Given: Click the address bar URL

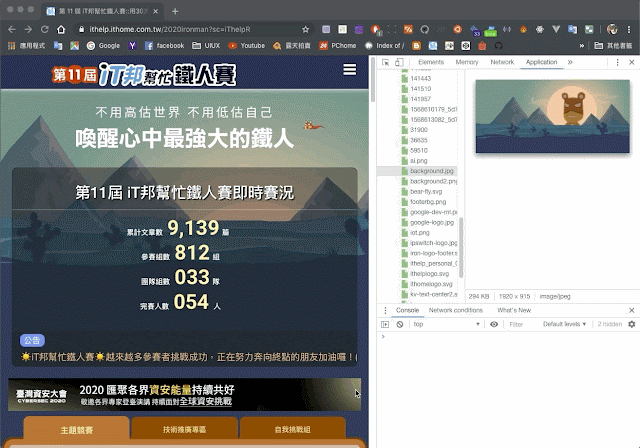Looking at the screenshot, I should coord(170,29).
